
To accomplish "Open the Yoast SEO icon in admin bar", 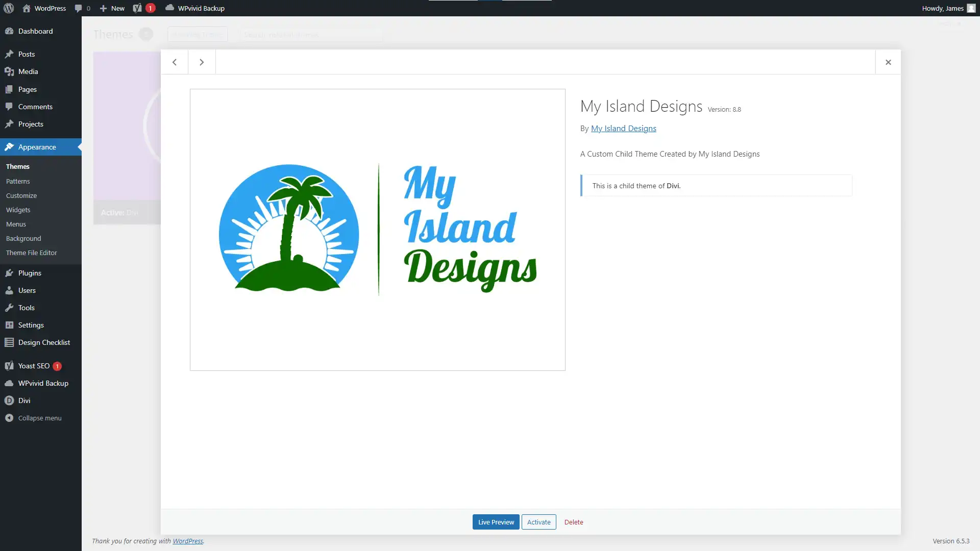I will [137, 8].
